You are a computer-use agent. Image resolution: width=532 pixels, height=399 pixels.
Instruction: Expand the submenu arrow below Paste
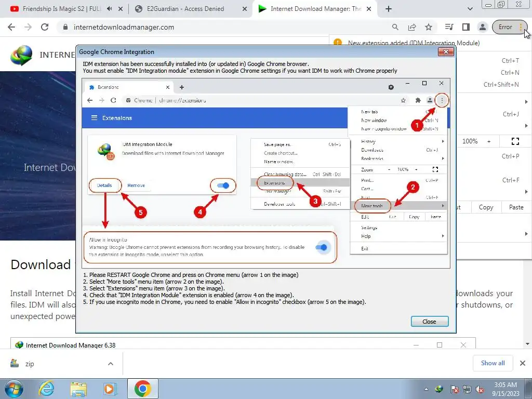coord(526,234)
